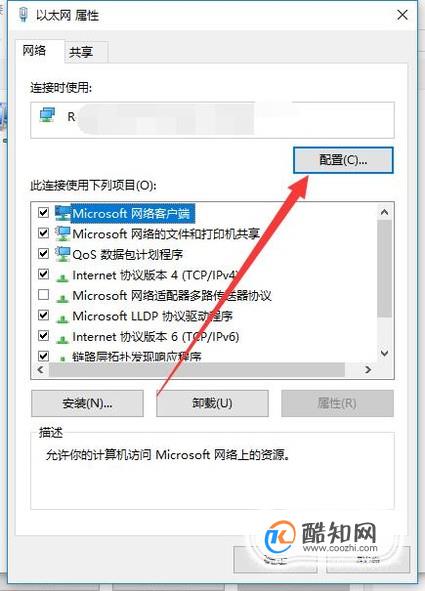Screen dimensions: 425x591
Task: Click the list scroll down arrow
Action: 384,353
